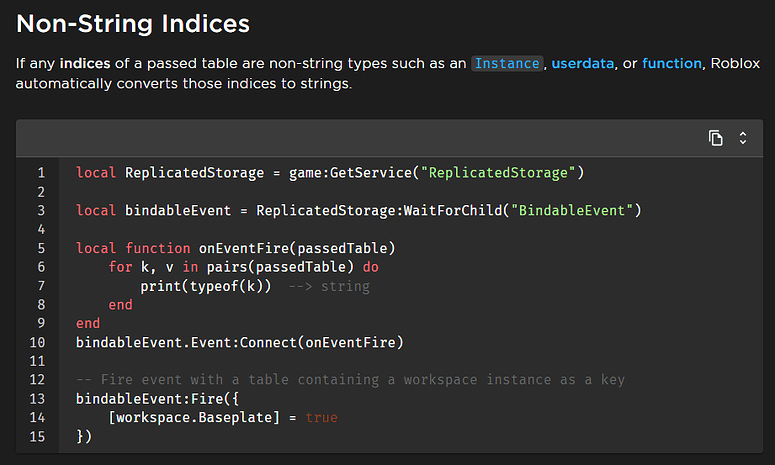The height and width of the screenshot is (465, 775).
Task: Click the text automatically converts those indices to strings
Action: click(x=183, y=84)
